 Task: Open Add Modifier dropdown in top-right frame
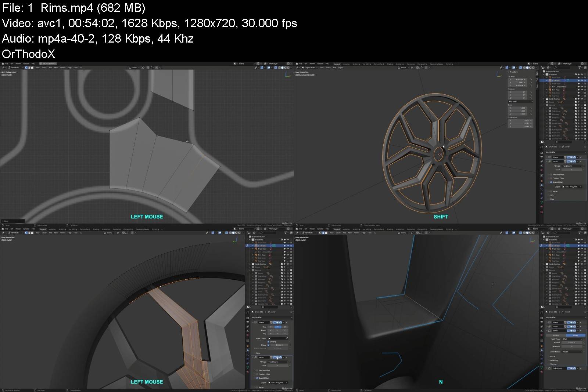pos(566,152)
